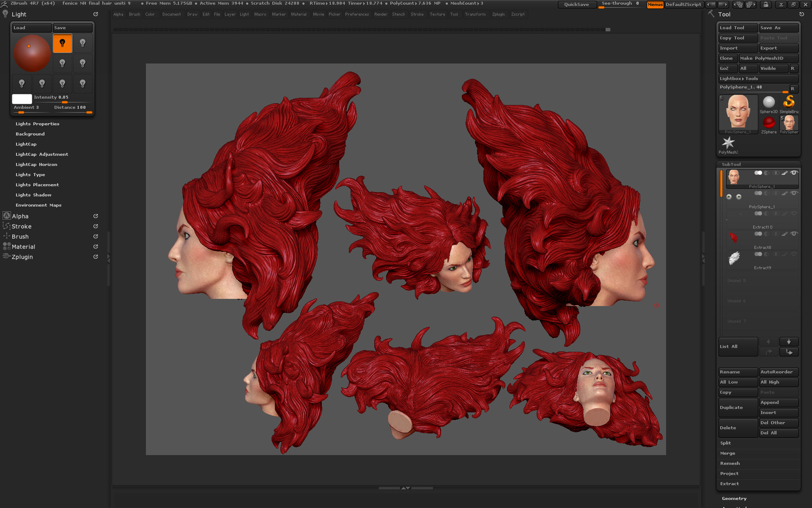Click the dock icon beside Material palette
This screenshot has height=508, width=812.
96,246
